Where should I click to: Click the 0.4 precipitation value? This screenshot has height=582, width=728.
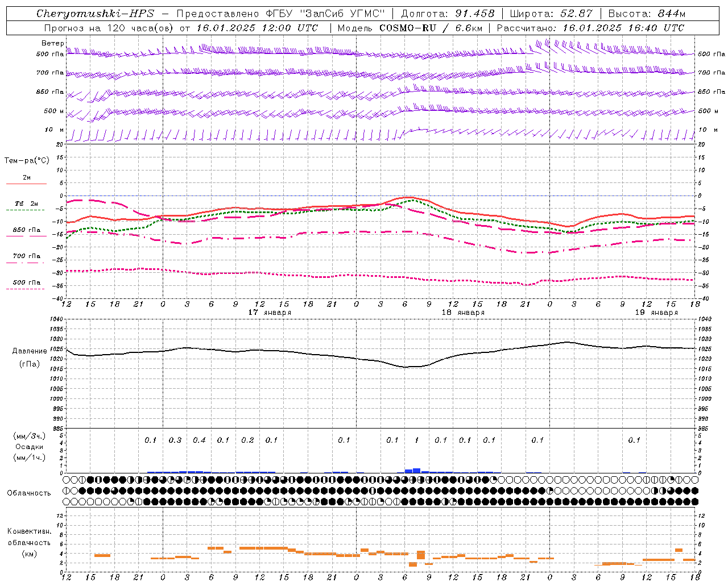[199, 440]
